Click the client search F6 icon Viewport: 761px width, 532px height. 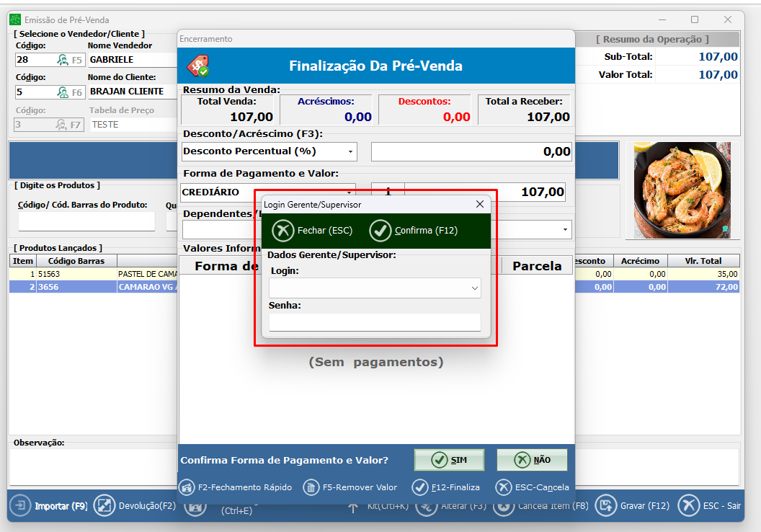(63, 92)
